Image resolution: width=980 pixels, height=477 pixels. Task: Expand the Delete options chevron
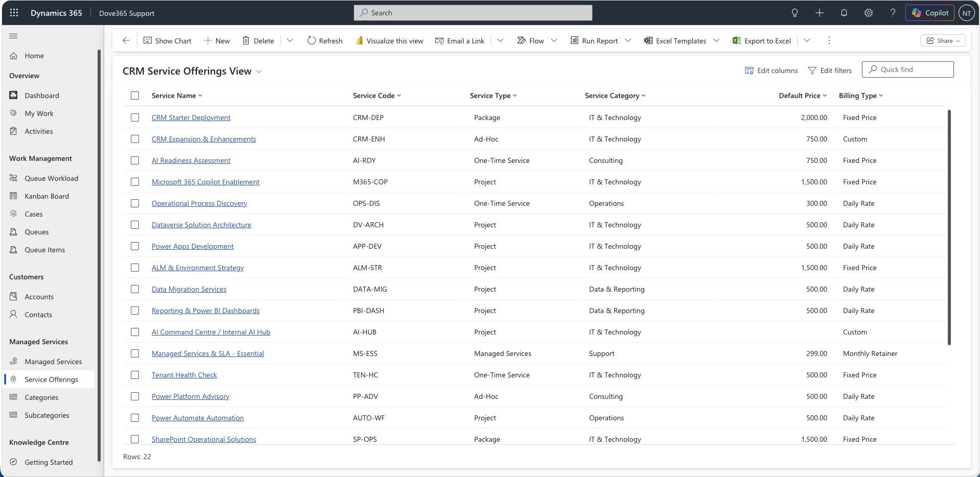290,40
